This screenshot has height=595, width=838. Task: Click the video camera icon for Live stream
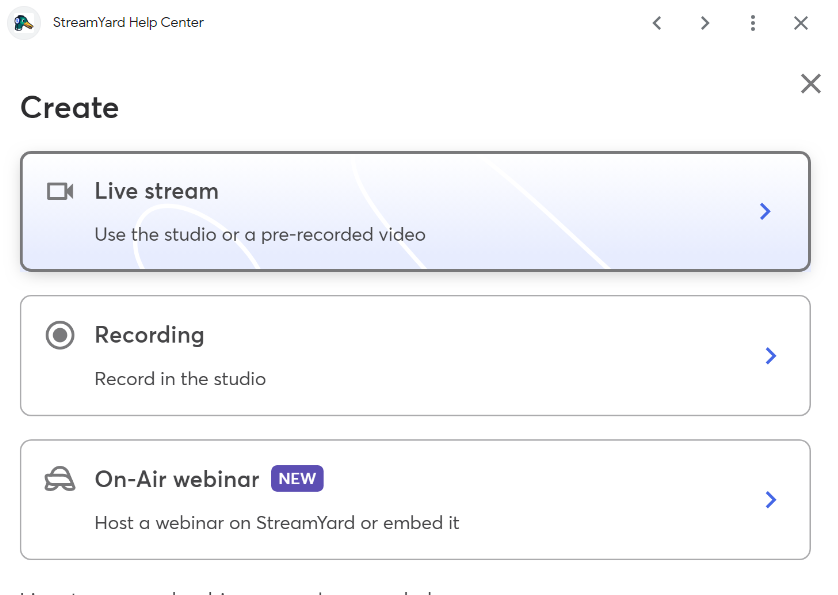60,191
